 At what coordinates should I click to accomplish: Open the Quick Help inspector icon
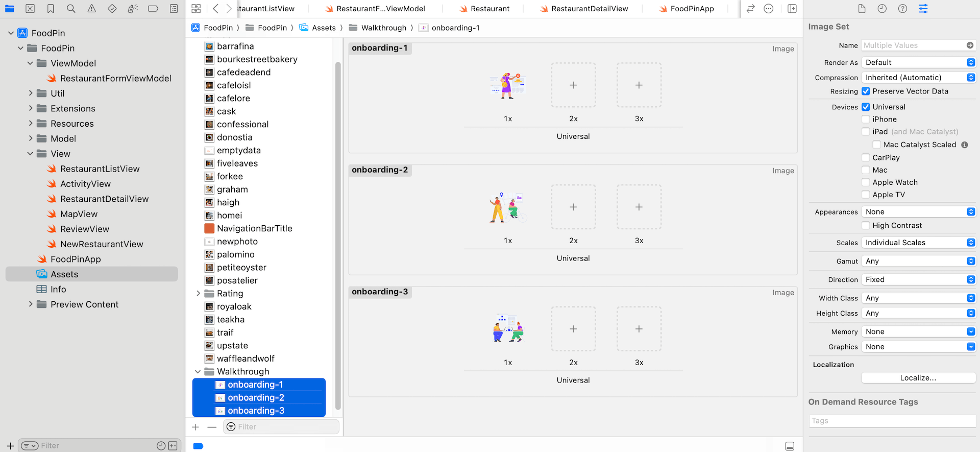click(x=902, y=9)
